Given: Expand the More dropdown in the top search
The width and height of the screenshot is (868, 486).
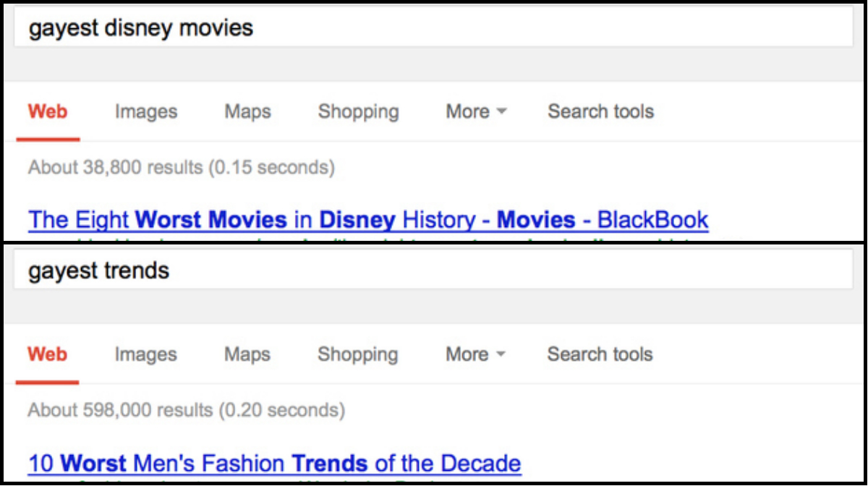Looking at the screenshot, I should click(x=476, y=111).
